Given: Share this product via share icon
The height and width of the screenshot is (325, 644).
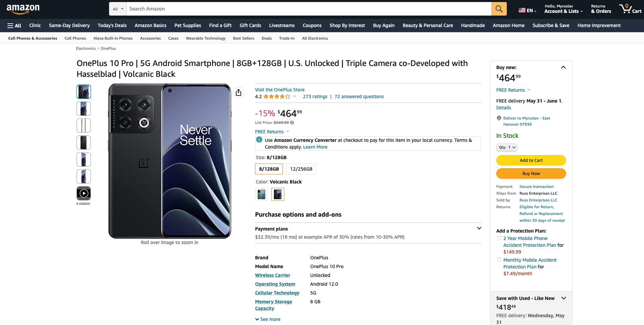Looking at the screenshot, I should 238,92.
